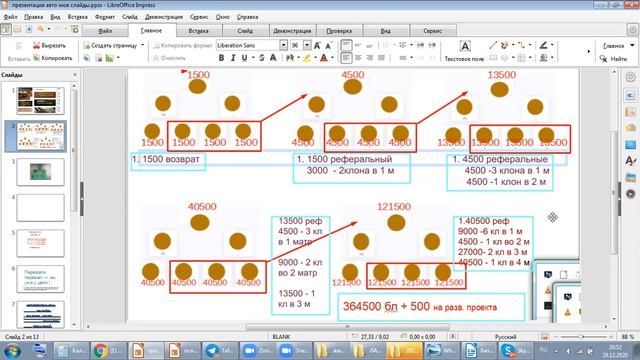Image resolution: width=640 pixels, height=360 pixels.
Task: Open undo history dropdown arrow
Action: 49,29
